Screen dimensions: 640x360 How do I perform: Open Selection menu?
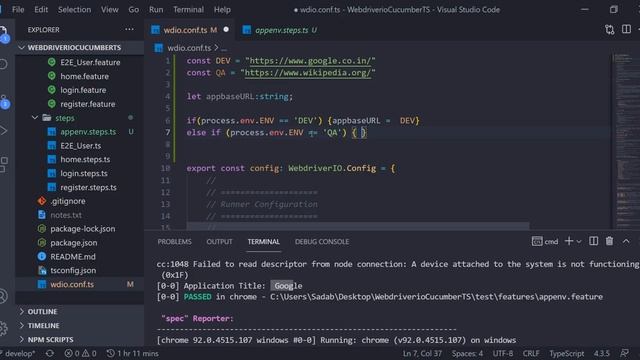(x=74, y=9)
